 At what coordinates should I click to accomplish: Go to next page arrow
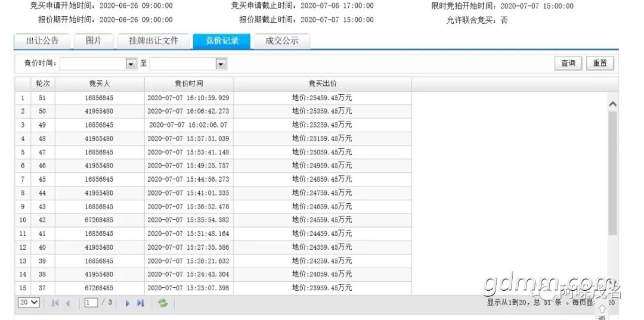point(128,303)
